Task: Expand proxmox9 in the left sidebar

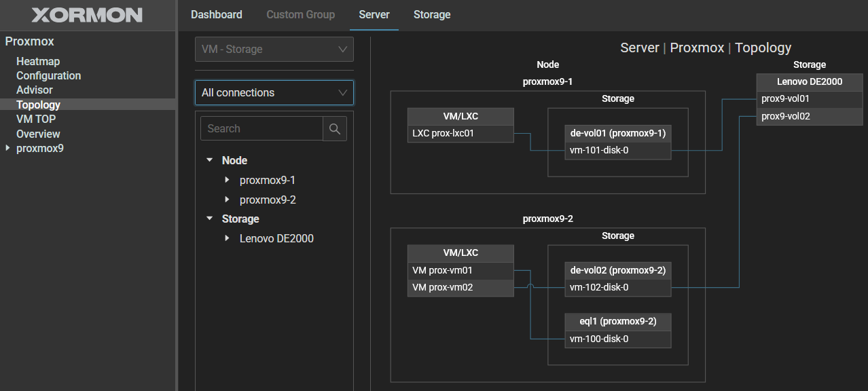Action: (x=8, y=149)
